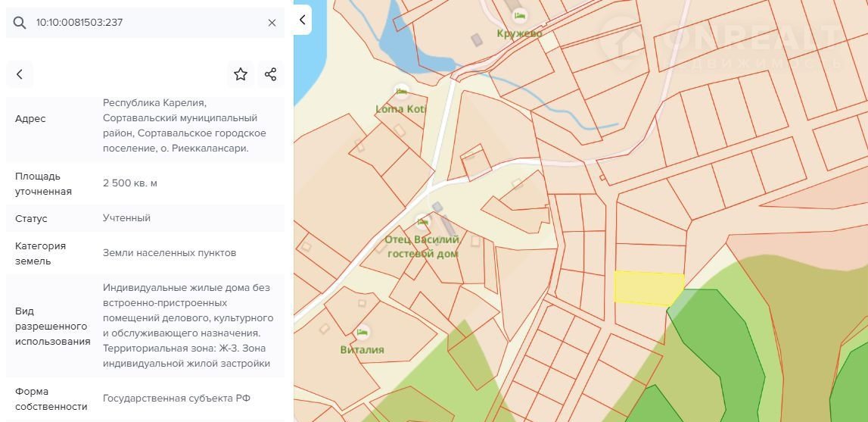Click the area value 2 500 кв. м
868x422 pixels.
tap(130, 183)
